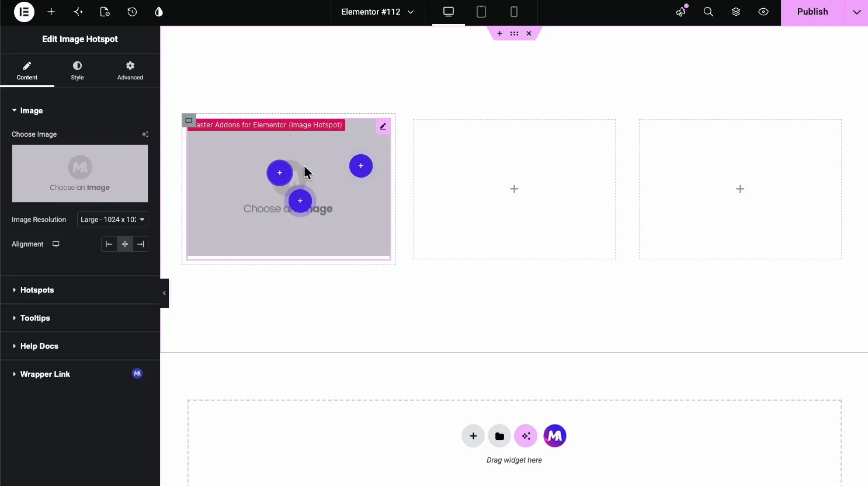Open the Finder search icon

(709, 12)
